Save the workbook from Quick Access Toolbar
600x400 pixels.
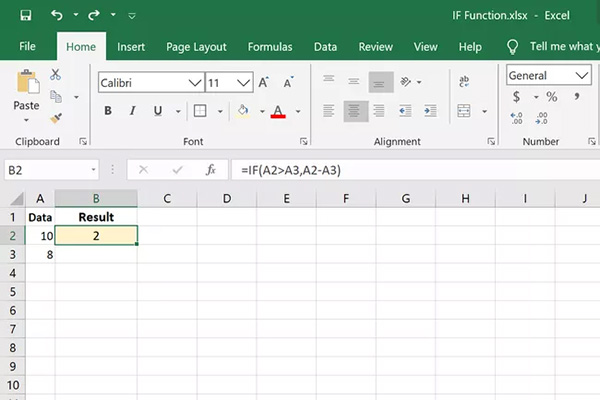[x=25, y=16]
